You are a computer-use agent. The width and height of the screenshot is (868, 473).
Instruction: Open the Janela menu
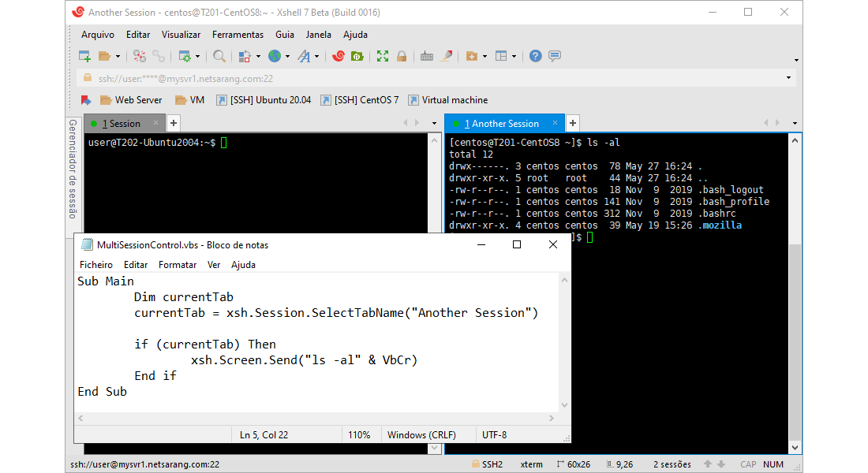tap(318, 35)
